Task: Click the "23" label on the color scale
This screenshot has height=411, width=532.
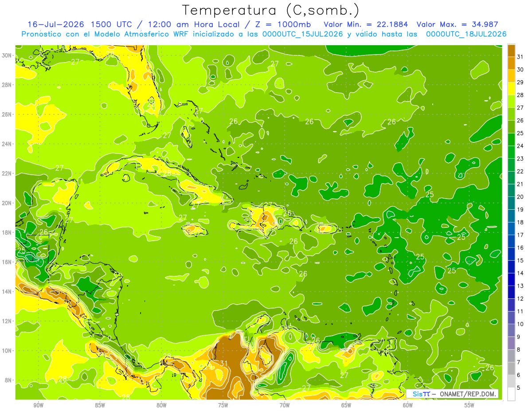Action: click(x=520, y=159)
